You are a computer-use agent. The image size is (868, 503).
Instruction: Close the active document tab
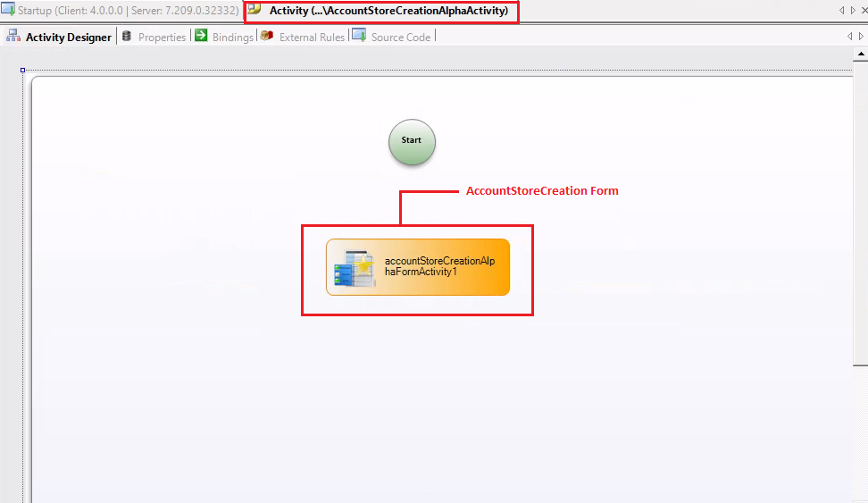(x=864, y=10)
